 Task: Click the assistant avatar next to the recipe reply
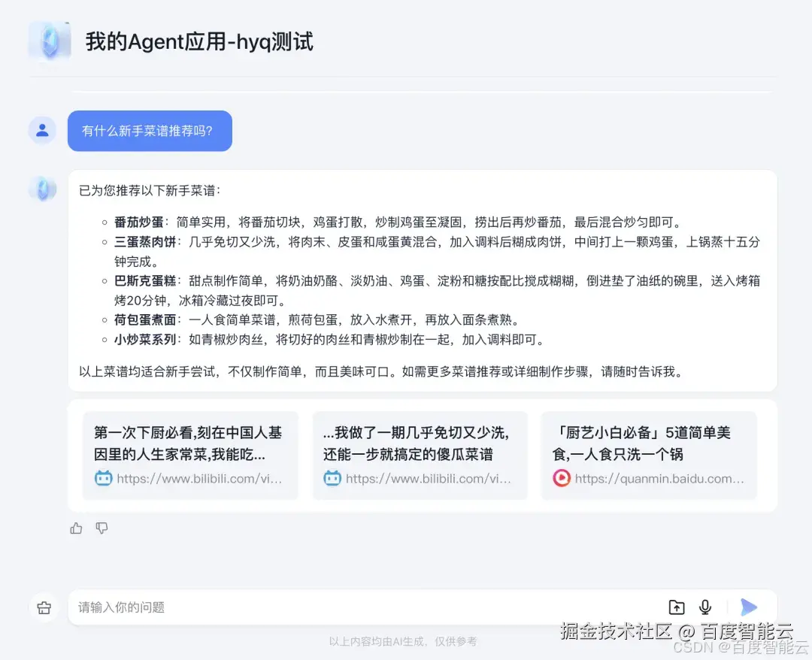(43, 189)
